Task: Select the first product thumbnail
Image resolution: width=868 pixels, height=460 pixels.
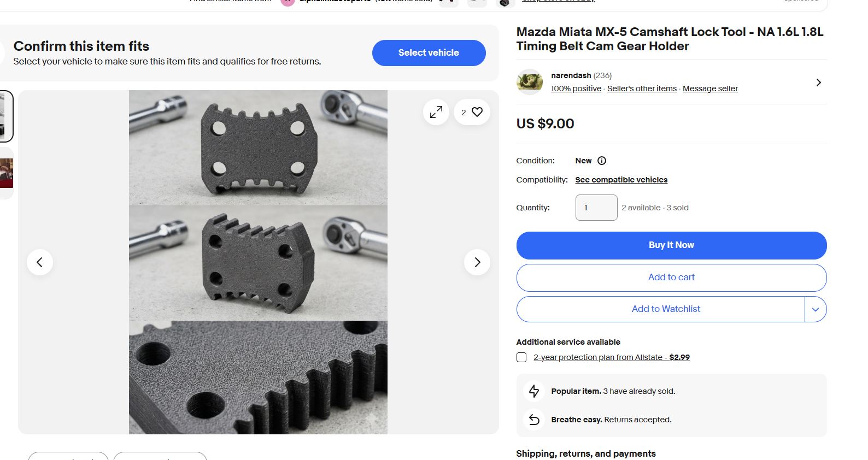Action: pos(5,116)
